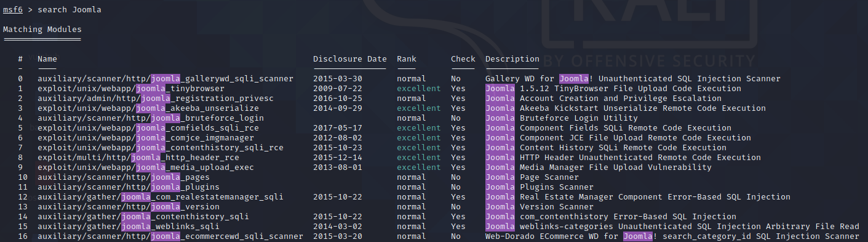868x242 pixels.
Task: Click the disclosure date 2009-07-22
Action: click(338, 89)
